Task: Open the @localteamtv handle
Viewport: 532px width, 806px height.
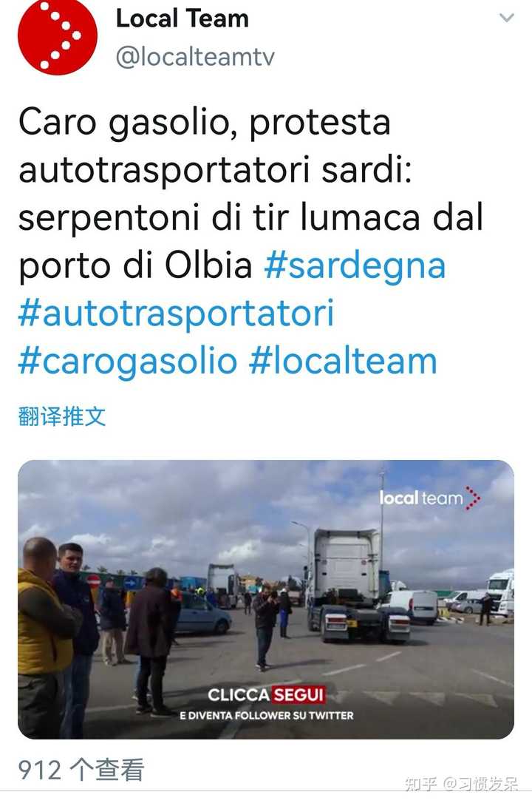Action: point(195,56)
